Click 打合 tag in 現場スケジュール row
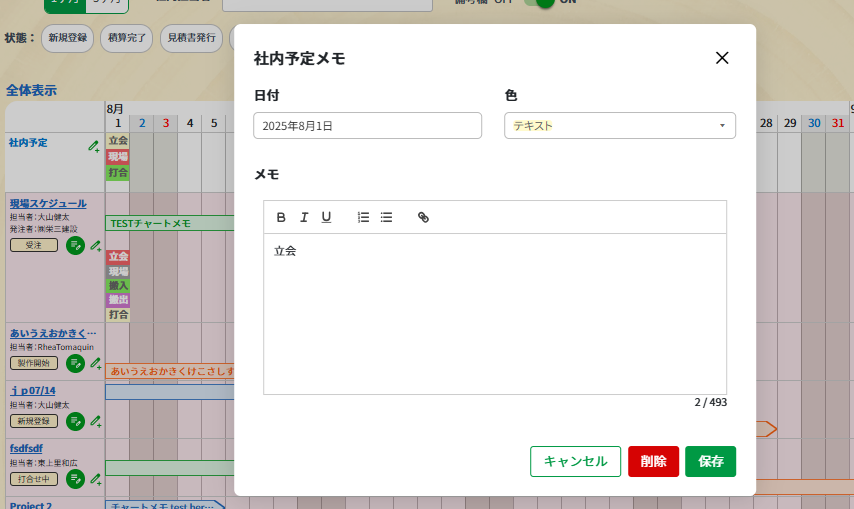 (118, 315)
